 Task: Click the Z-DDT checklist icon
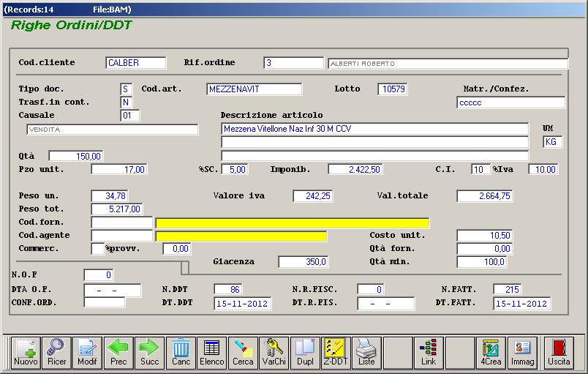pos(336,353)
